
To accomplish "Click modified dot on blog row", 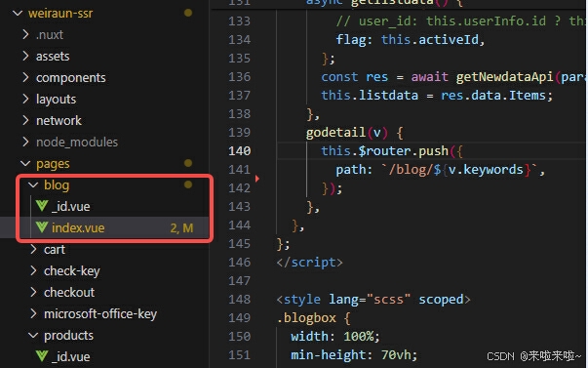I will [x=188, y=184].
